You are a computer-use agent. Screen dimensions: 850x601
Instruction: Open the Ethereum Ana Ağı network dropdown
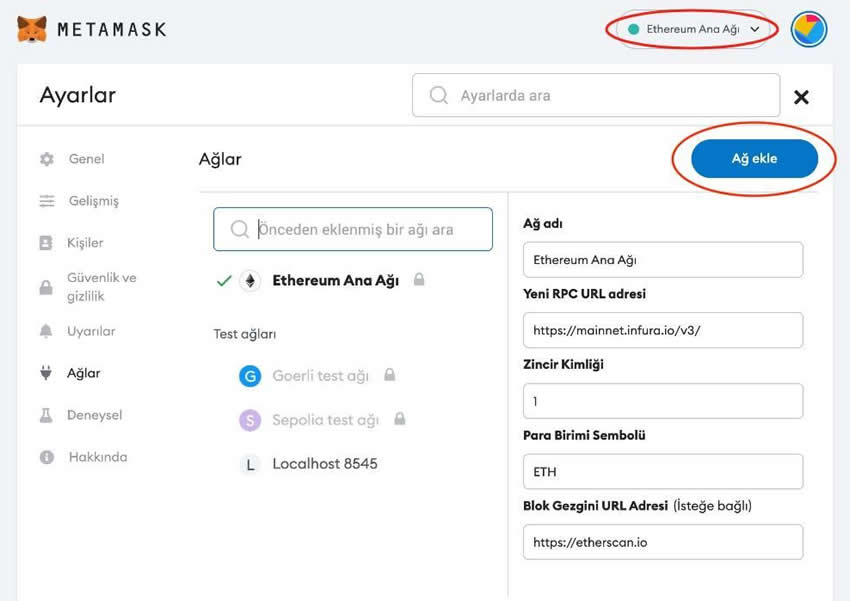[693, 29]
